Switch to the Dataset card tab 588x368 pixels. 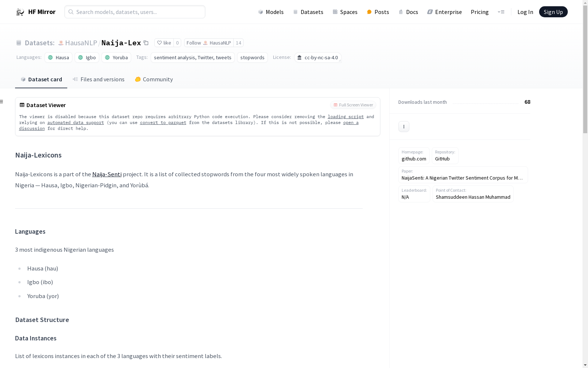[41, 79]
